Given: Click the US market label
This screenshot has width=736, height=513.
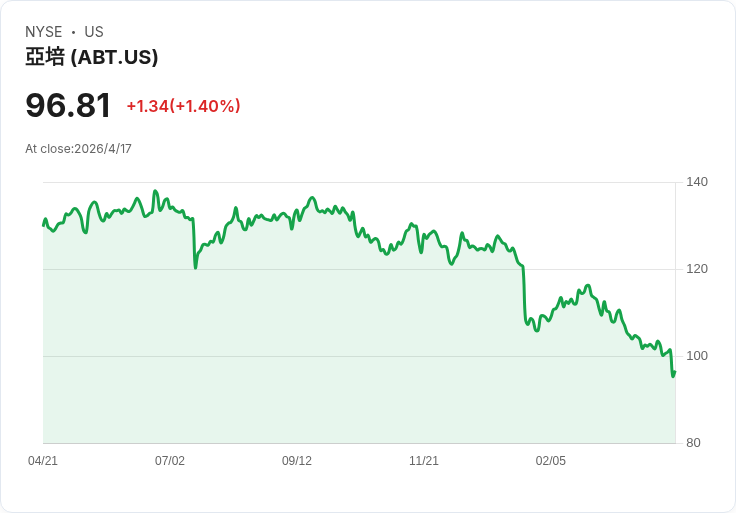Looking at the screenshot, I should (94, 32).
